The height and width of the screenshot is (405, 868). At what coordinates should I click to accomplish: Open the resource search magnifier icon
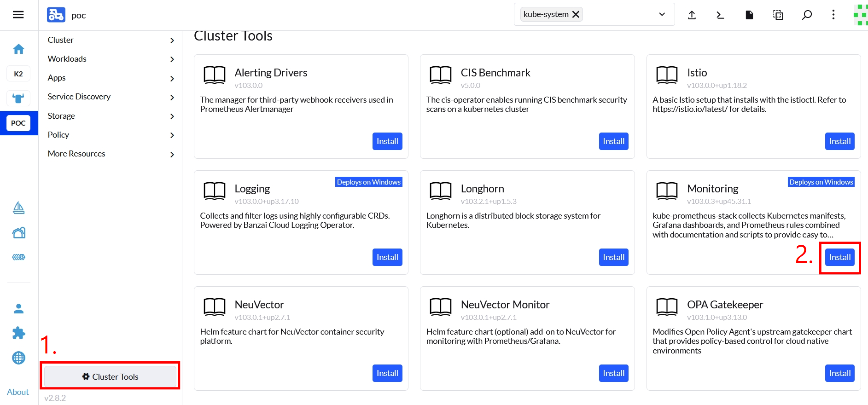[807, 15]
